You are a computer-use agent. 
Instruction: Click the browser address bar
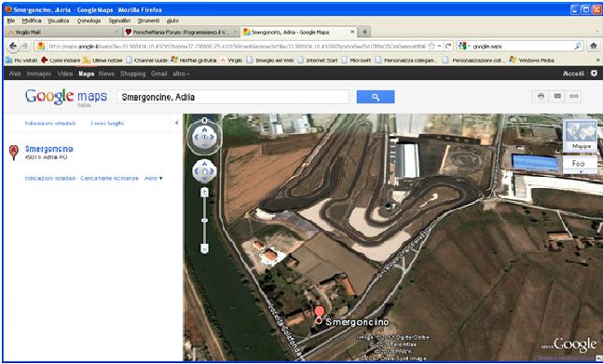click(x=237, y=46)
